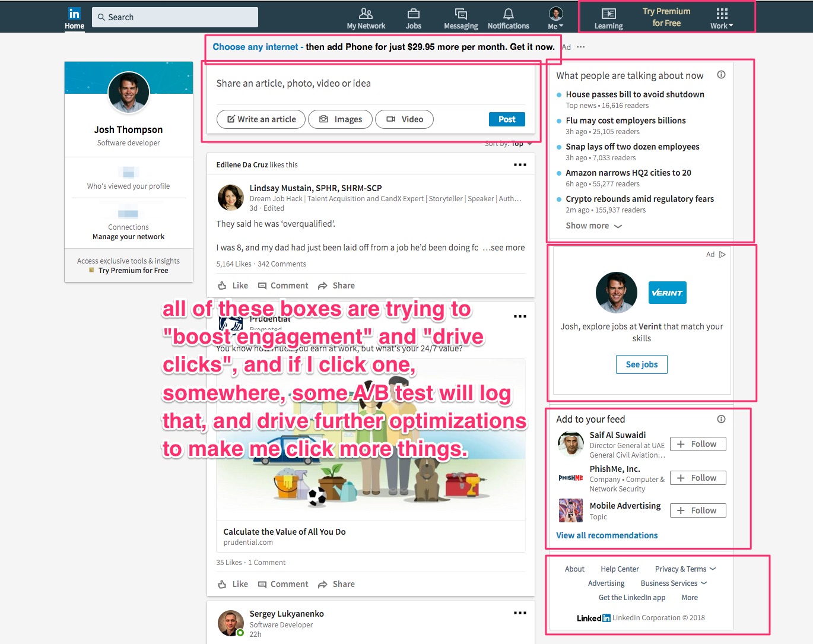This screenshot has width=813, height=644.
Task: Click 'Edilene Da Cruz' name above the post
Action: click(x=242, y=165)
